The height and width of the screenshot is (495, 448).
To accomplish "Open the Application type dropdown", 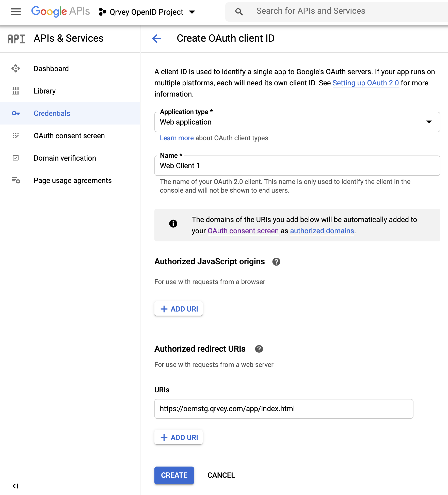I will (297, 122).
